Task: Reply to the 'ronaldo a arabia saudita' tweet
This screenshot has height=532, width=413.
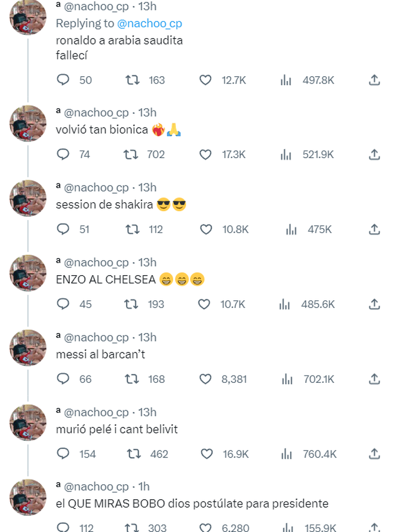Action: pyautogui.click(x=63, y=80)
